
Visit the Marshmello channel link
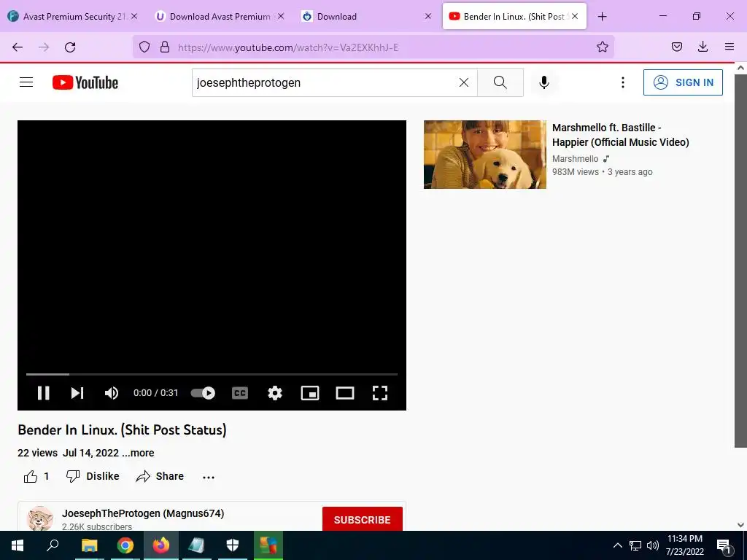click(575, 158)
